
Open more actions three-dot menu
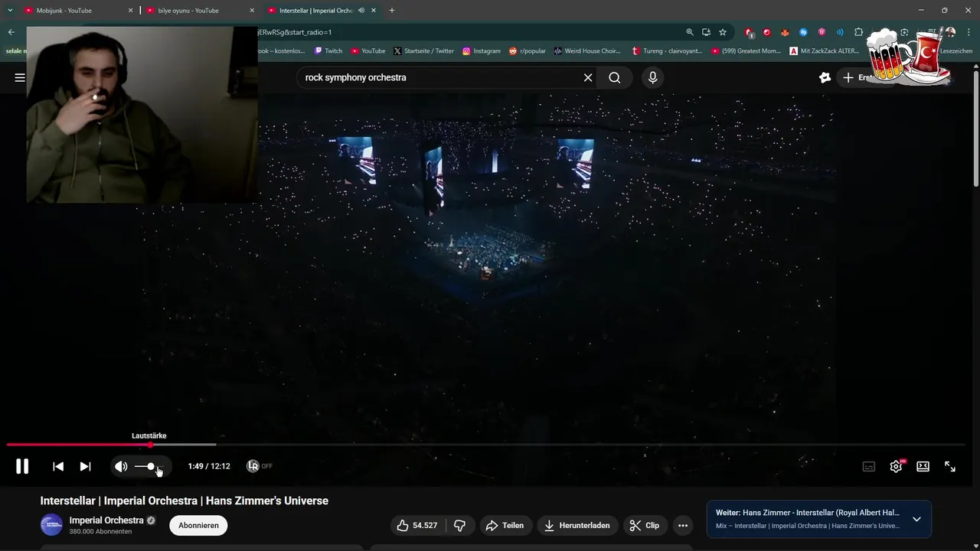(x=683, y=525)
